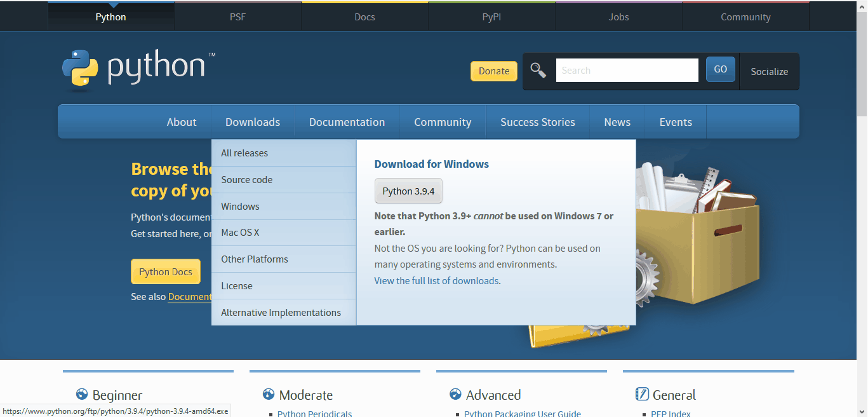Viewport: 868px width, 417px height.
Task: Switch to the Docs top tab
Action: click(364, 17)
